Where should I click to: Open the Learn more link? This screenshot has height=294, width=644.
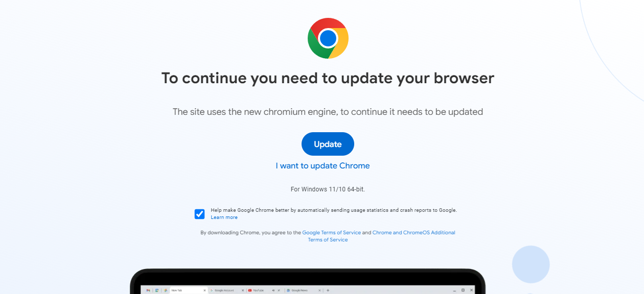pyautogui.click(x=224, y=217)
